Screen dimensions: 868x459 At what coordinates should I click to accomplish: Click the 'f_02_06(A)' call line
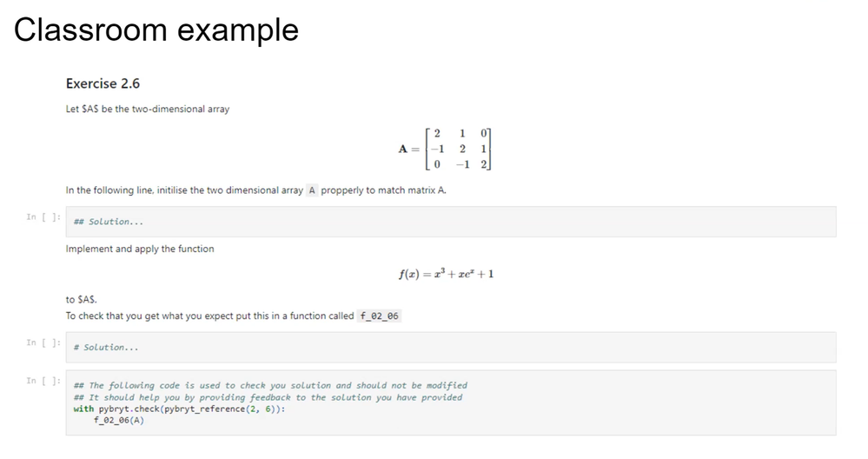coord(119,420)
